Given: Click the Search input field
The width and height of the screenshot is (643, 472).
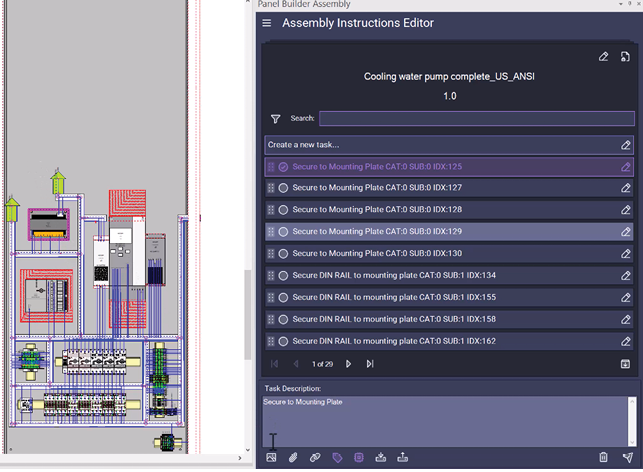Looking at the screenshot, I should pos(475,118).
